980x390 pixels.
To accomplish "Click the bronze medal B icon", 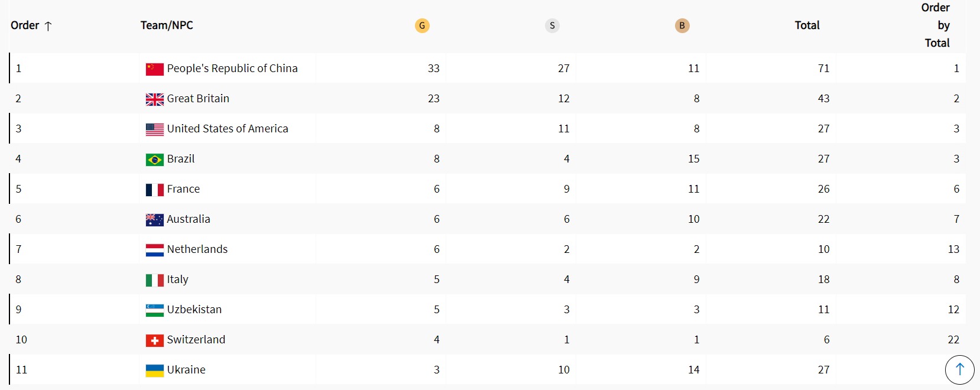I will (682, 25).
